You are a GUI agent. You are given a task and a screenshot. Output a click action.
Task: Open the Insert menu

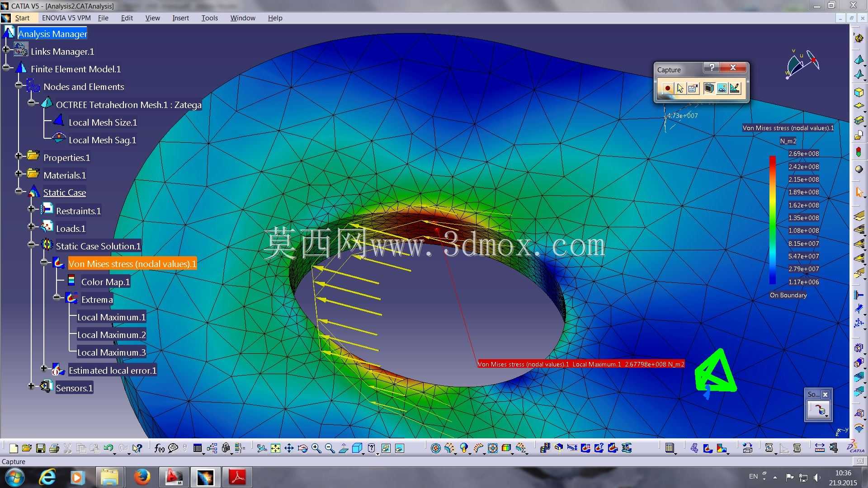coord(180,18)
